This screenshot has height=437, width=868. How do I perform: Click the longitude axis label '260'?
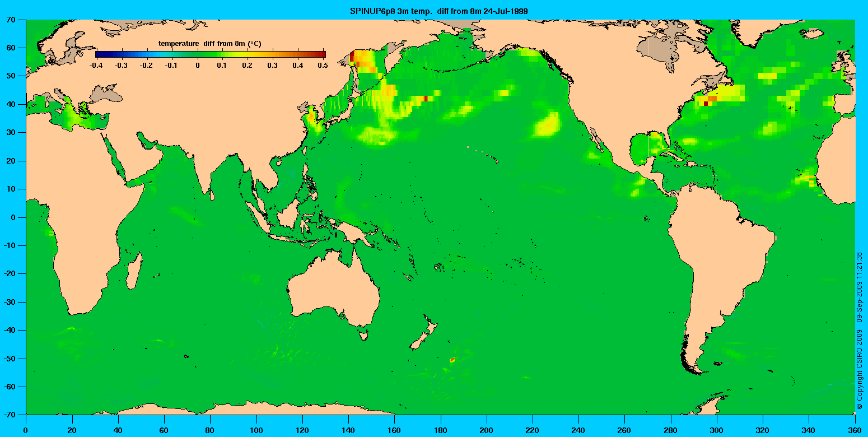tap(624, 431)
